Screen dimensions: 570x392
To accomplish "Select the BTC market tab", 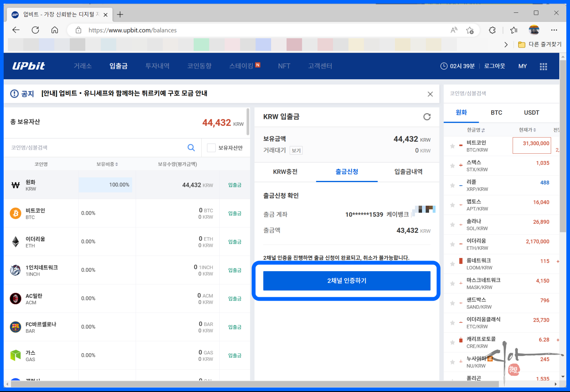I will pos(496,113).
